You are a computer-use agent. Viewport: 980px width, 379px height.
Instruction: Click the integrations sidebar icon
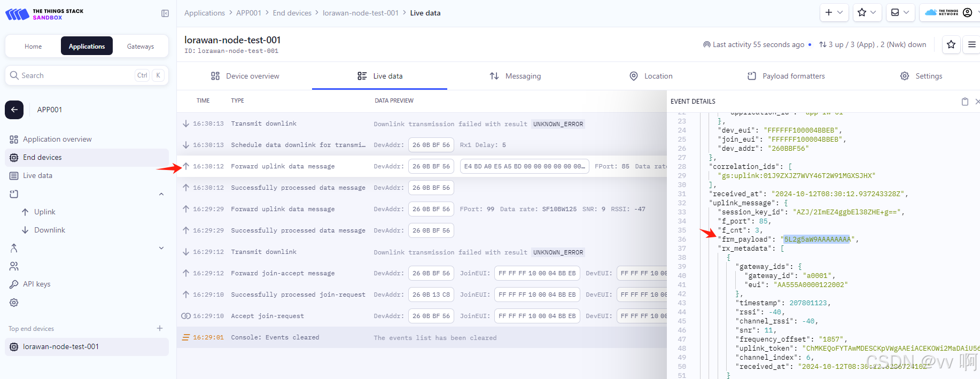pyautogui.click(x=14, y=248)
